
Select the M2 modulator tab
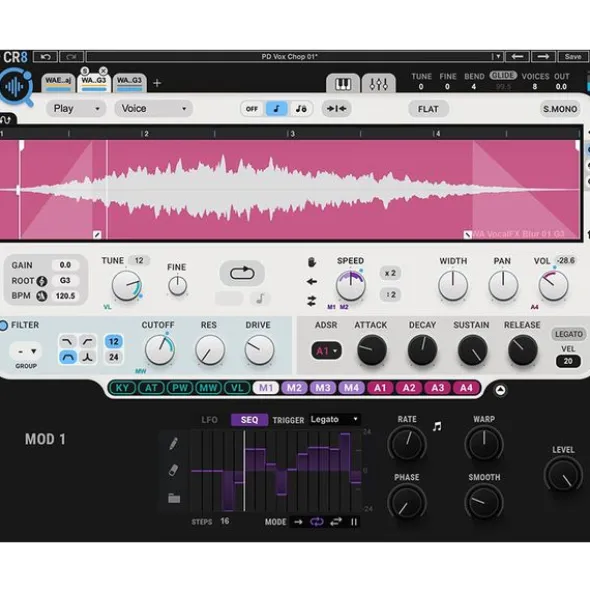294,388
